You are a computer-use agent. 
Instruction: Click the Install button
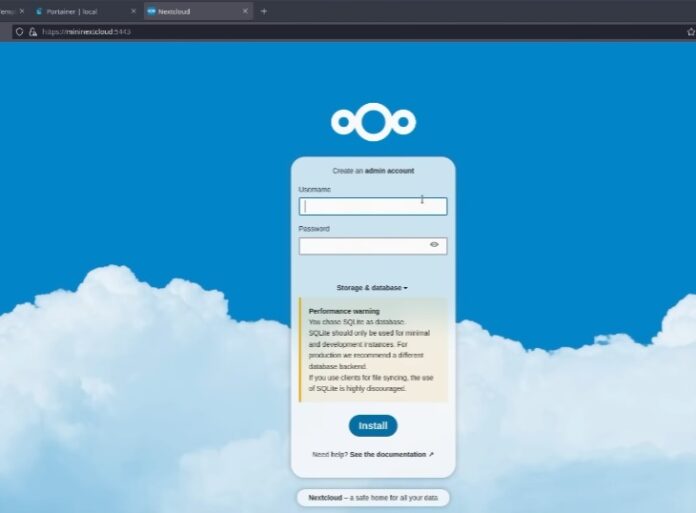point(373,426)
